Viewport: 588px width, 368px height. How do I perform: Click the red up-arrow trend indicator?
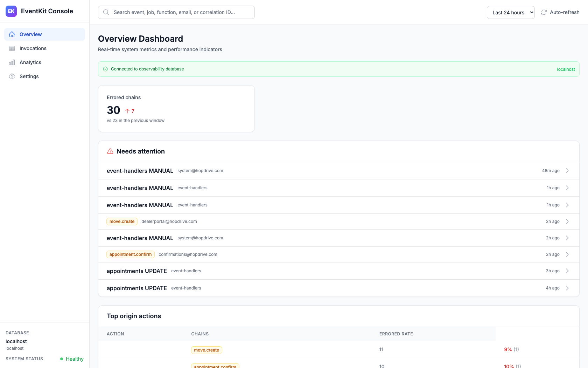(x=127, y=111)
